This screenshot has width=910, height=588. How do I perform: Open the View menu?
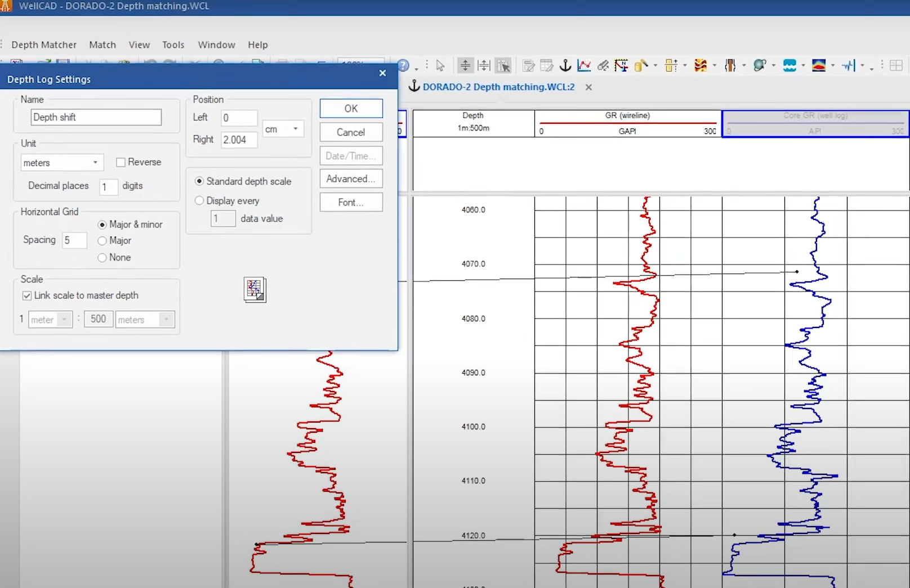pos(139,44)
